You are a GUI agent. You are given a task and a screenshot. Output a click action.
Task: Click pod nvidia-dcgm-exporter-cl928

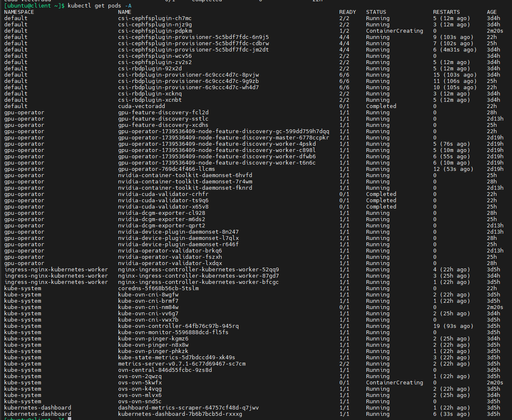(162, 213)
